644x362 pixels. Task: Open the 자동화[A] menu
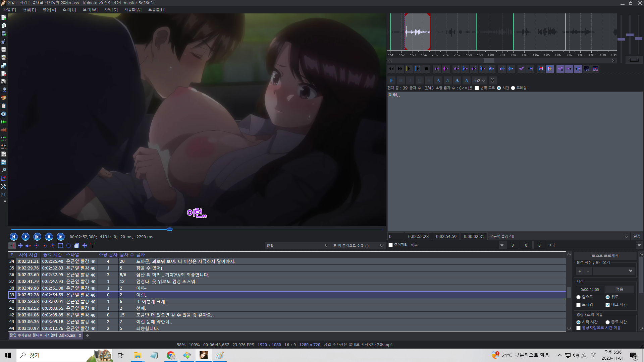point(133,10)
